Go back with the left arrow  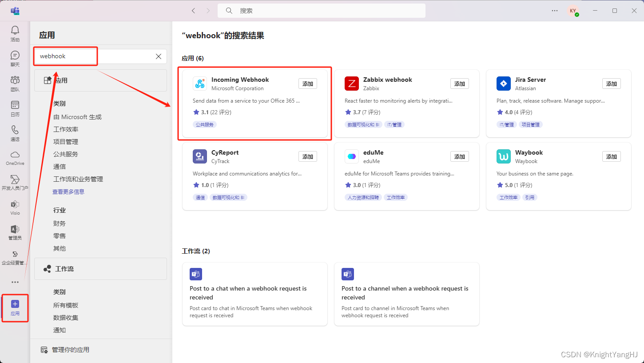pyautogui.click(x=193, y=11)
